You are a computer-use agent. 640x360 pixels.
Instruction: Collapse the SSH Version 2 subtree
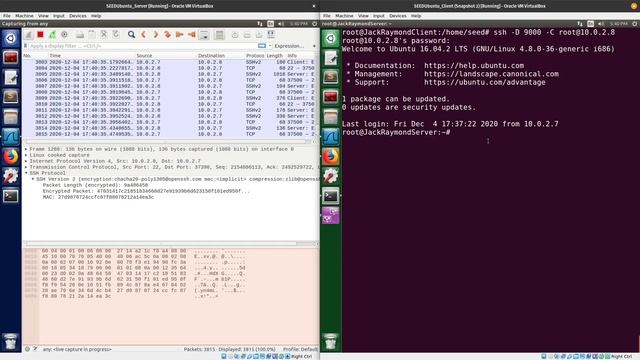(x=33, y=179)
